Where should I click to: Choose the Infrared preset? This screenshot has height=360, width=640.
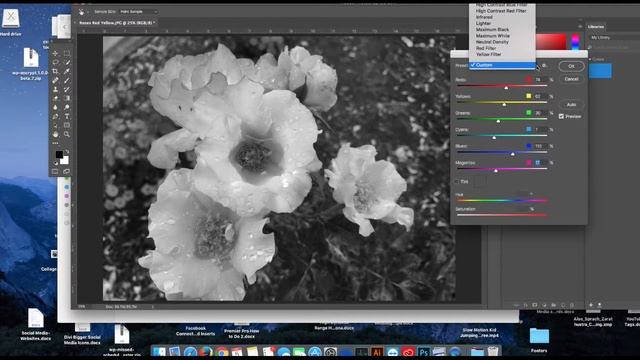tap(501, 17)
